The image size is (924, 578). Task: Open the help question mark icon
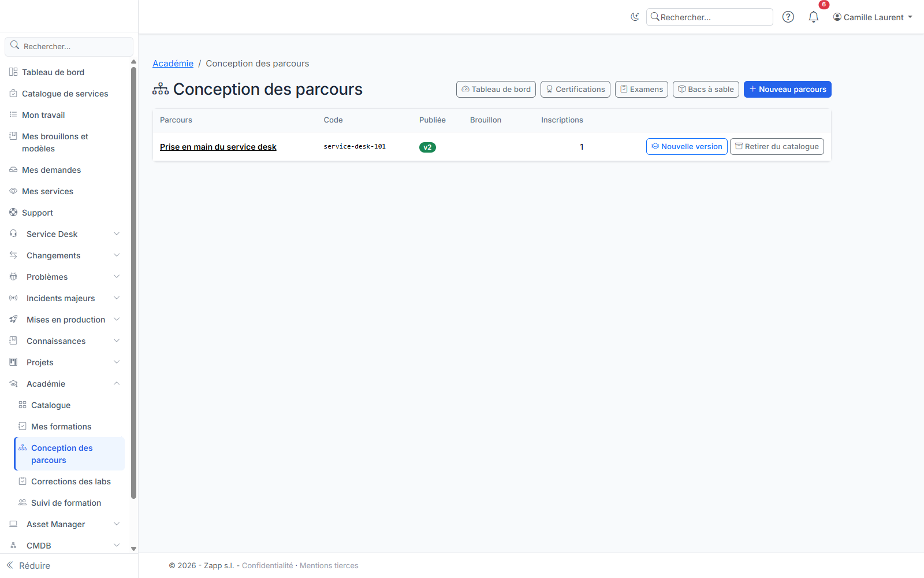[788, 17]
